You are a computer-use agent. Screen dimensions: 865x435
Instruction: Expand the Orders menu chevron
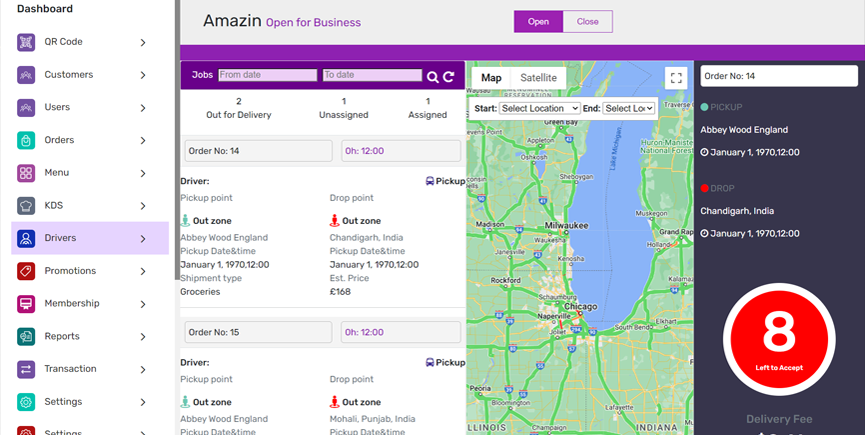tap(143, 141)
